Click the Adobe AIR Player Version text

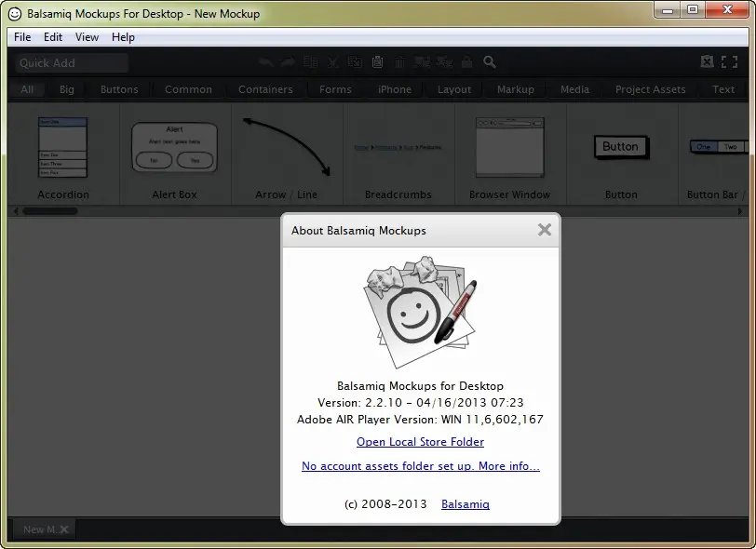click(421, 420)
